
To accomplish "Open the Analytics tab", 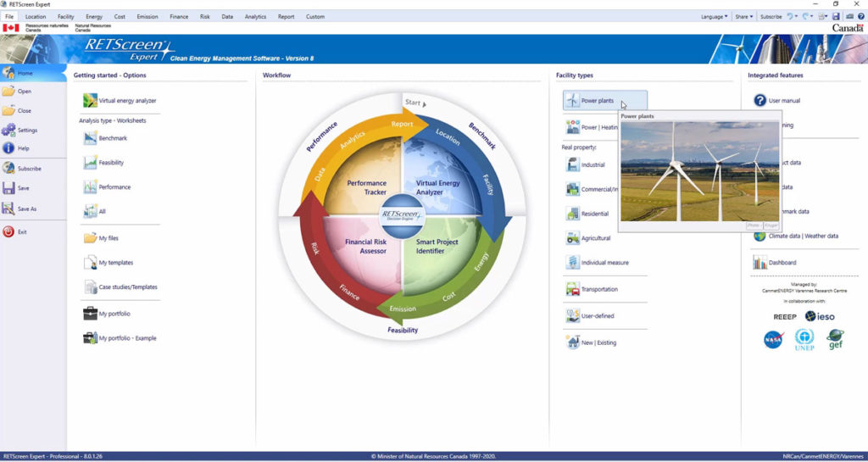I will [x=255, y=17].
